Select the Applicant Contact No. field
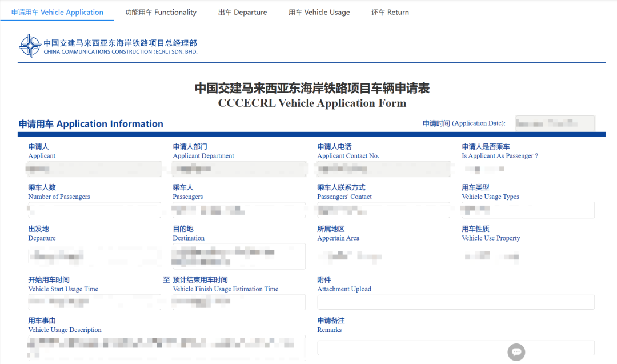This screenshot has height=364, width=617. (384, 169)
